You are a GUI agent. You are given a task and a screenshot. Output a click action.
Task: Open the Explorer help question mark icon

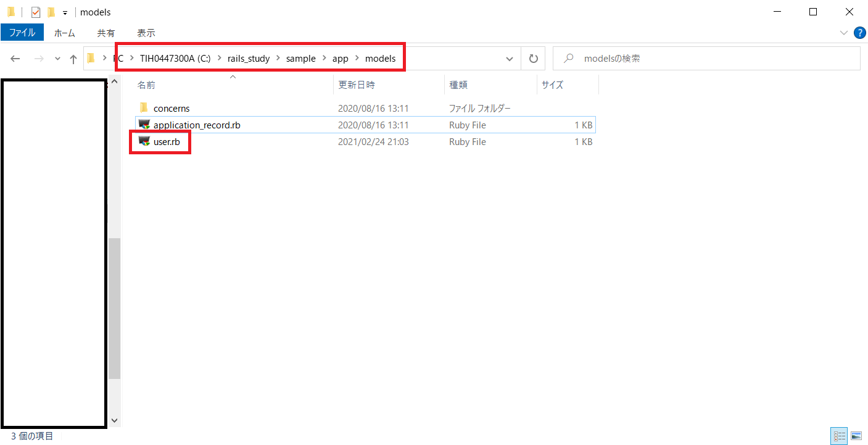[x=859, y=33]
